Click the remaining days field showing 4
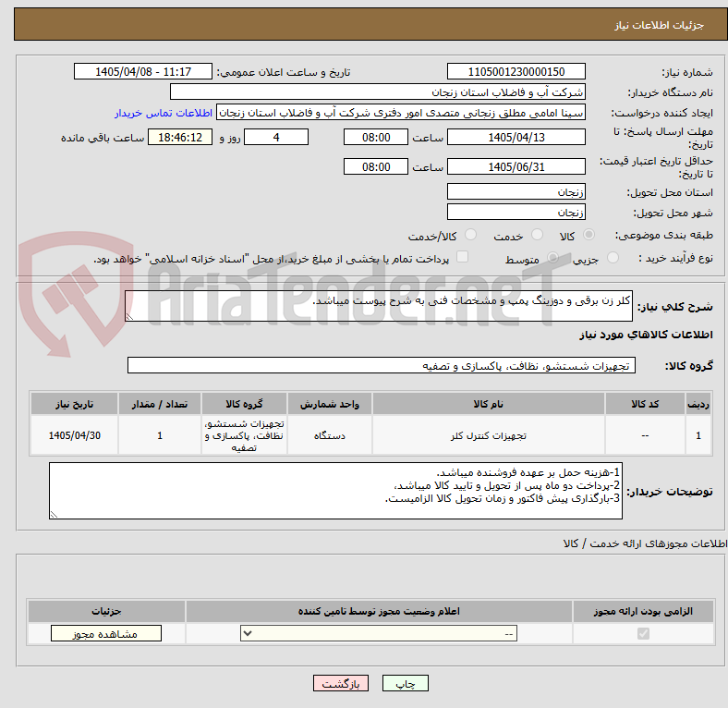The image size is (728, 708). point(276,138)
